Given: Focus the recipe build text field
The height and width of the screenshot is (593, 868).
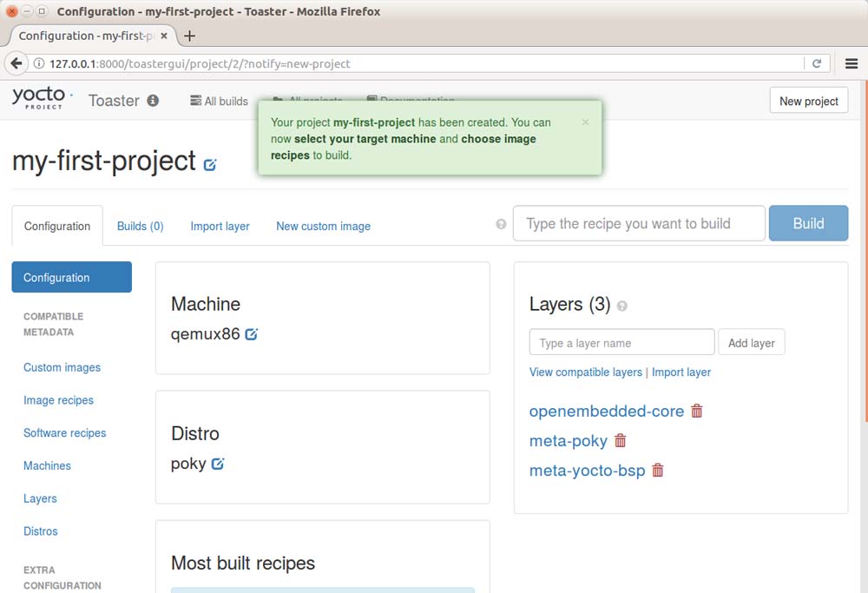Looking at the screenshot, I should pyautogui.click(x=639, y=224).
